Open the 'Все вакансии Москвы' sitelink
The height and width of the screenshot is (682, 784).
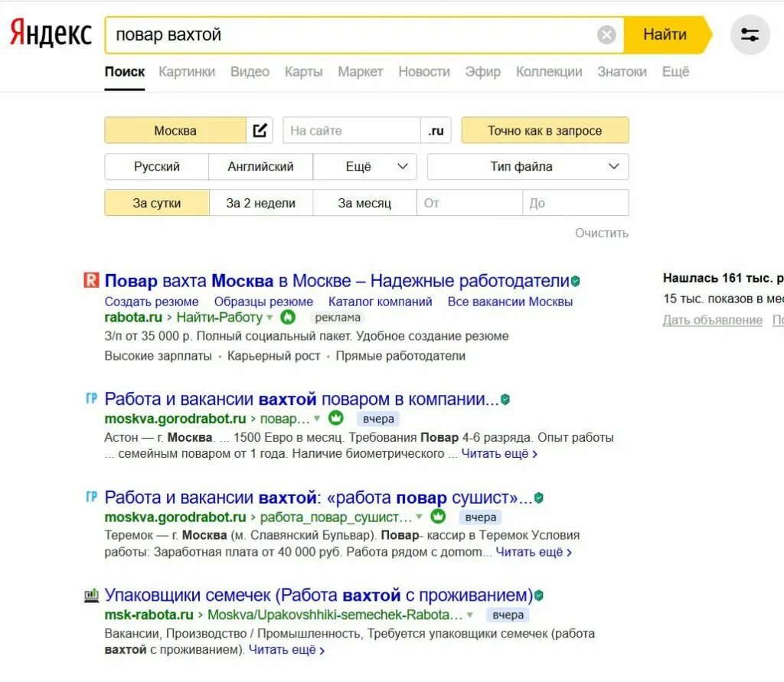[510, 302]
